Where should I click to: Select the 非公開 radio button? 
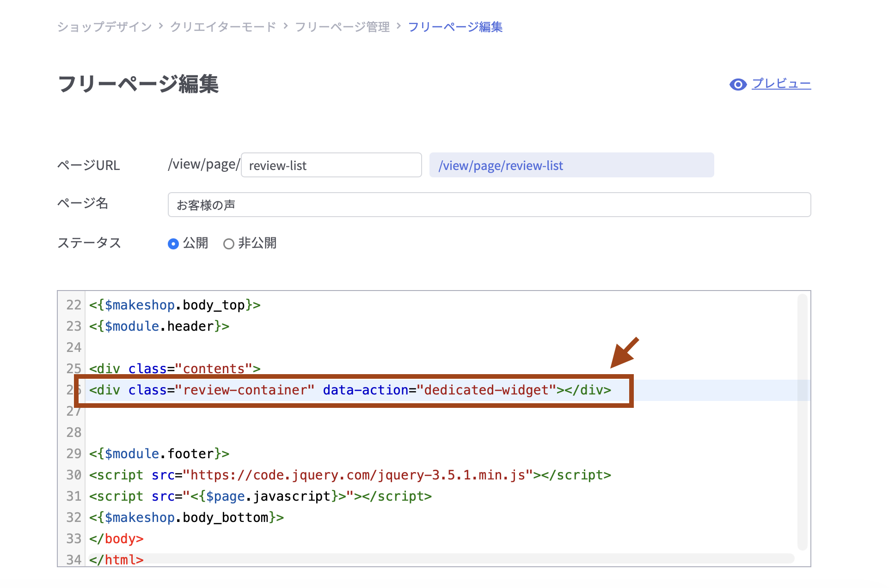pos(229,244)
